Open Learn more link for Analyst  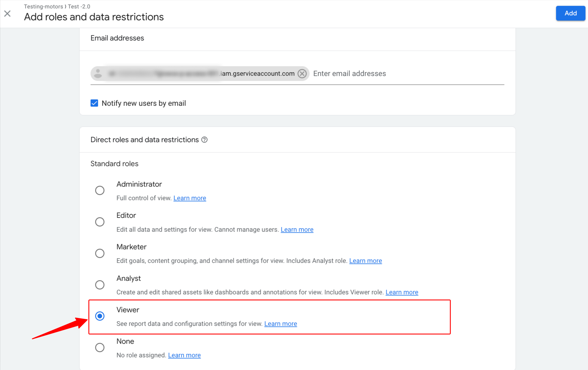coord(402,292)
